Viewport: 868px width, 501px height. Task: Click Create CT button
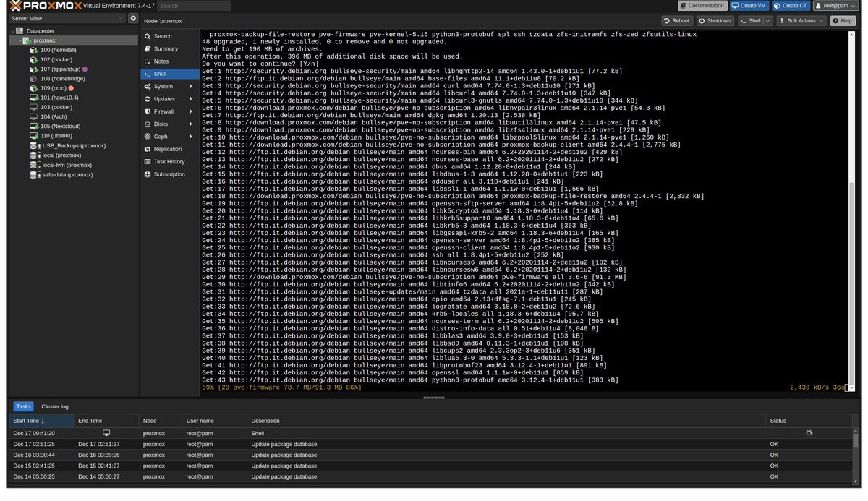[x=791, y=6]
